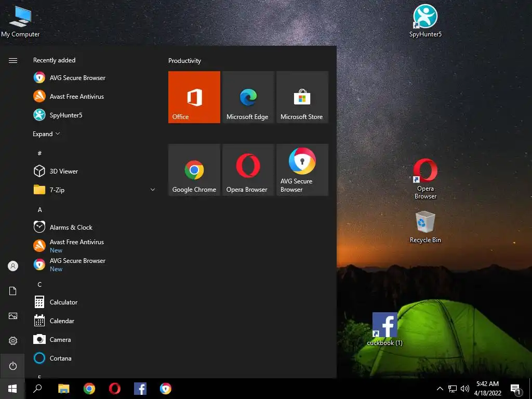Expand the Recently added list

tap(46, 134)
